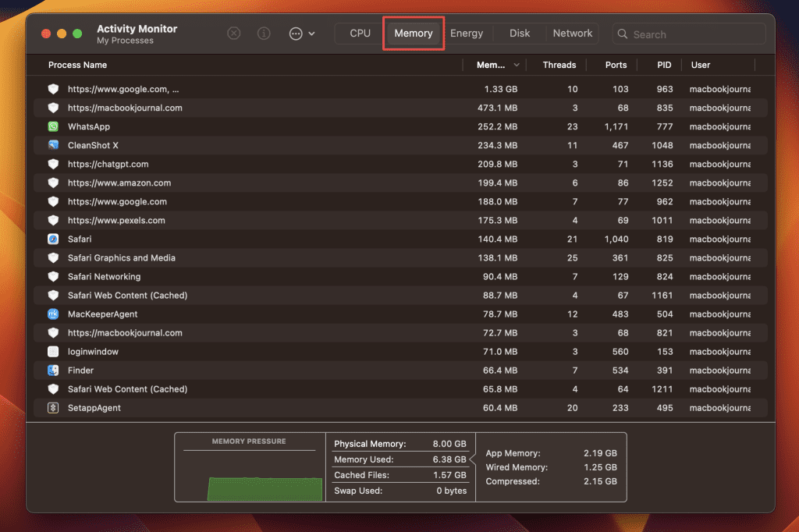Viewport: 799px width, 532px height.
Task: Switch to the CPU tab
Action: pyautogui.click(x=360, y=34)
